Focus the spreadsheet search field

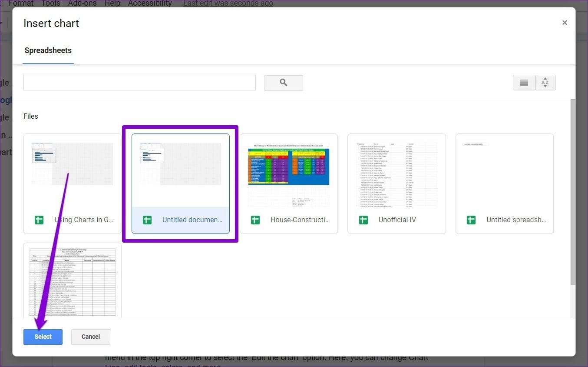point(139,83)
